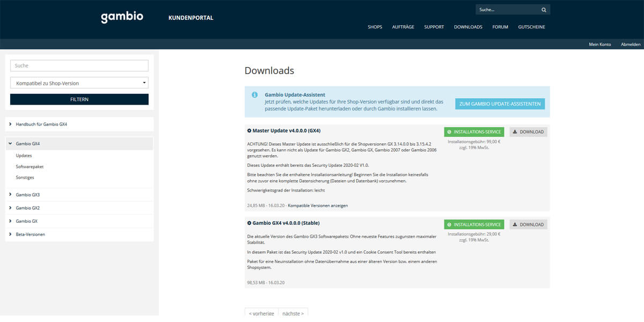
Task: Click DOWNLOAD button for Gambio GX4 Stable
Action: click(x=528, y=224)
